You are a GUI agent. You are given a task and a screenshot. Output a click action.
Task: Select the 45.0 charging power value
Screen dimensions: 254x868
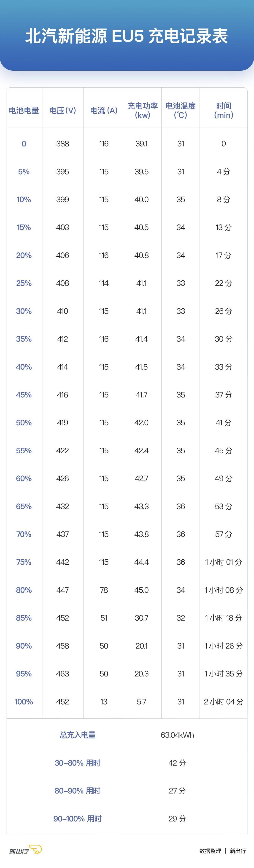point(142,590)
